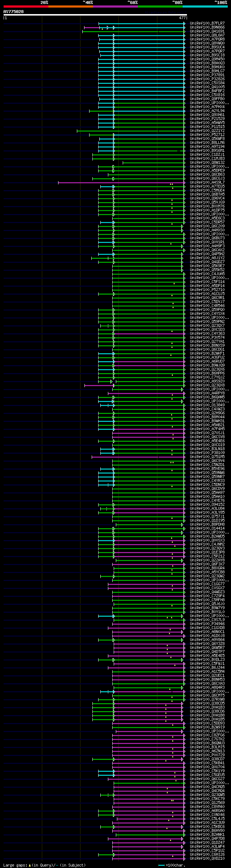This screenshot has height=868, width=231.
Task: Click the UniRef100_D0A1B3 hit name
Action: coord(207,707)
